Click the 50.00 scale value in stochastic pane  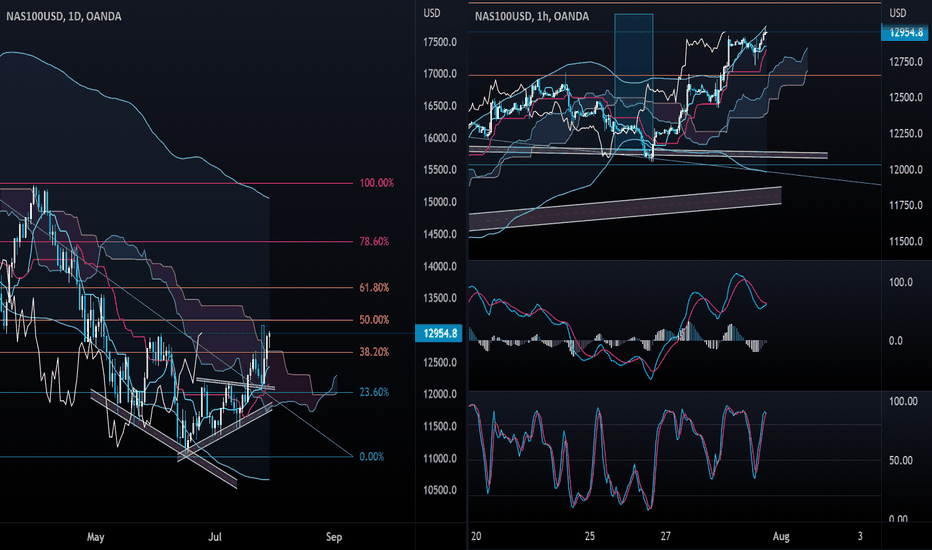tap(901, 461)
